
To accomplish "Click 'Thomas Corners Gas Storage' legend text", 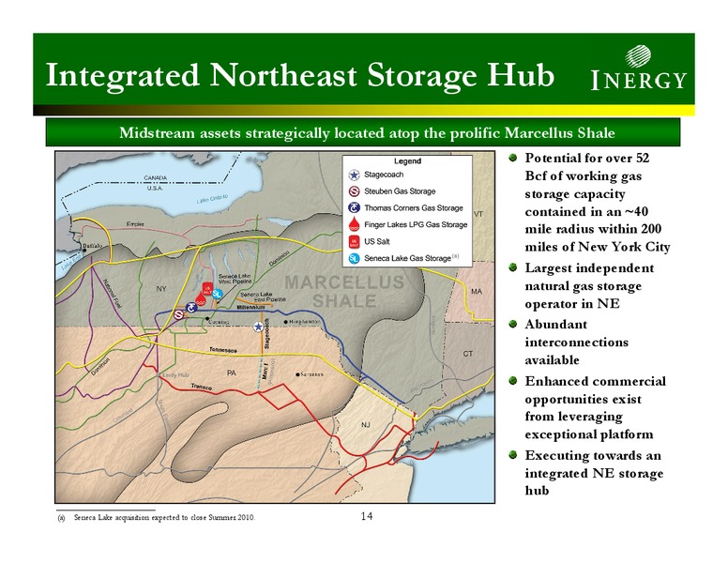I will tap(414, 208).
